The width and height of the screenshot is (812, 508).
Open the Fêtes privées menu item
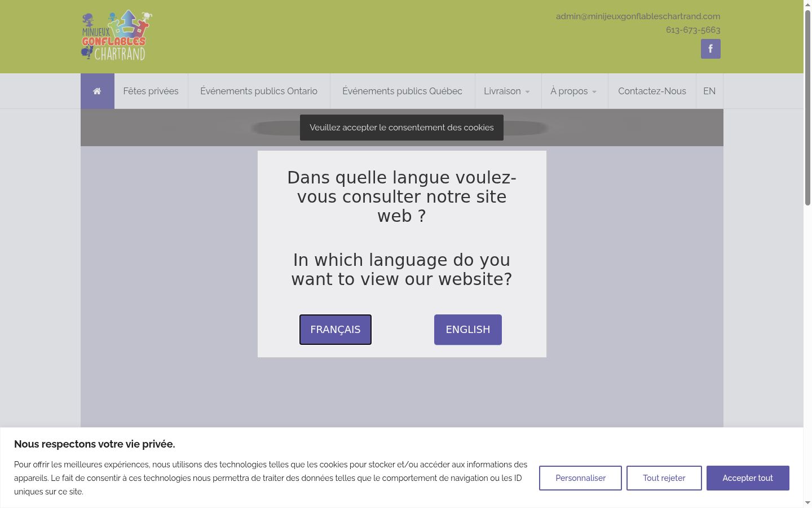coord(151,91)
